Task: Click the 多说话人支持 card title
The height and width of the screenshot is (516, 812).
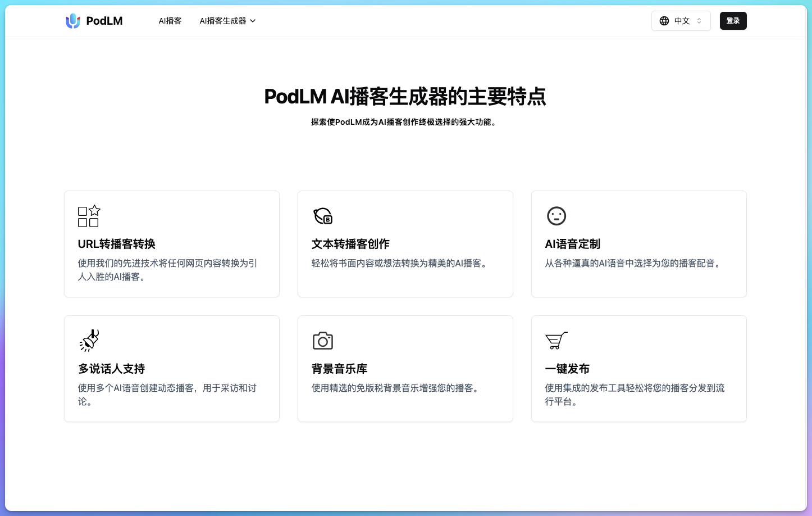Action: 112,369
